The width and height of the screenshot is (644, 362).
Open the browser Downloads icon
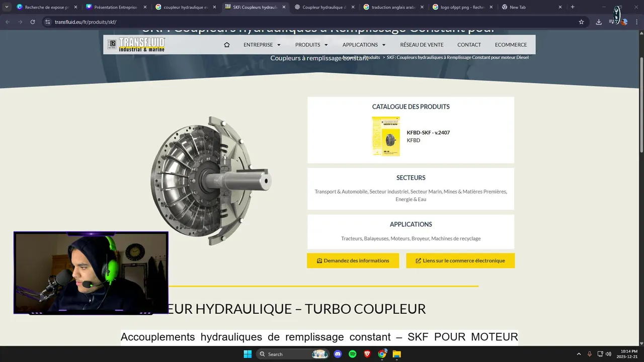click(599, 22)
